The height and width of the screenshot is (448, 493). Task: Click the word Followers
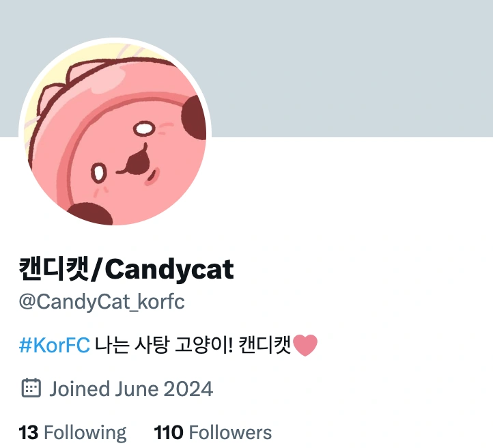[230, 432]
